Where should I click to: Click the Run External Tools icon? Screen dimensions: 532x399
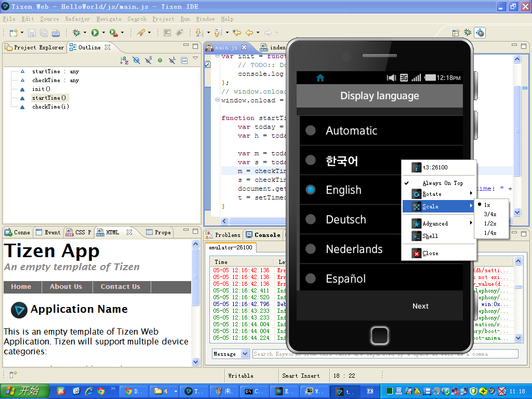coord(113,33)
